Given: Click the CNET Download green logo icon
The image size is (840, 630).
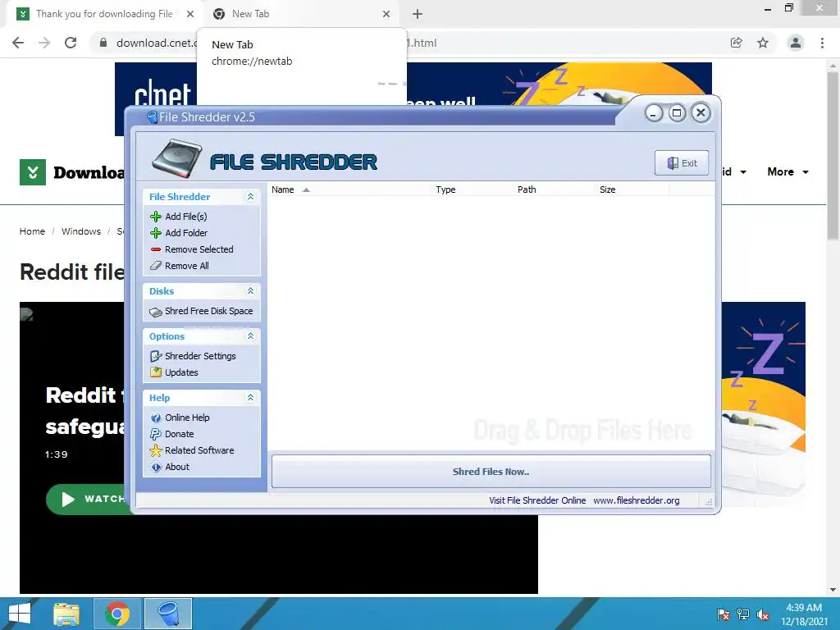Looking at the screenshot, I should tap(33, 172).
